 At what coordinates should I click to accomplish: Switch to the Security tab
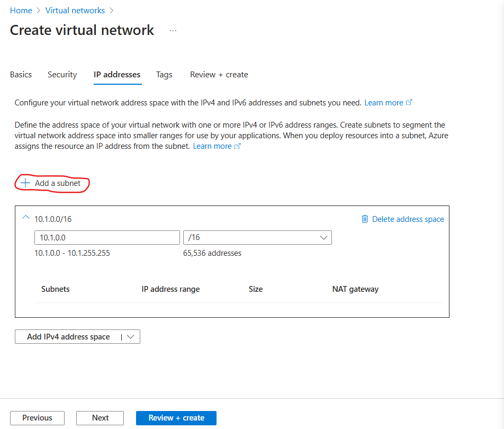62,75
